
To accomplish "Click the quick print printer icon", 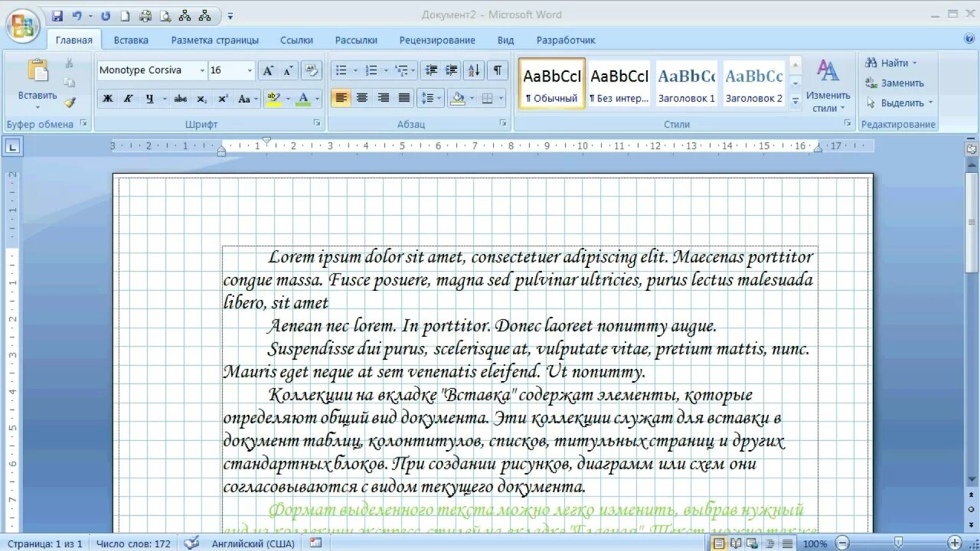I will [x=145, y=15].
